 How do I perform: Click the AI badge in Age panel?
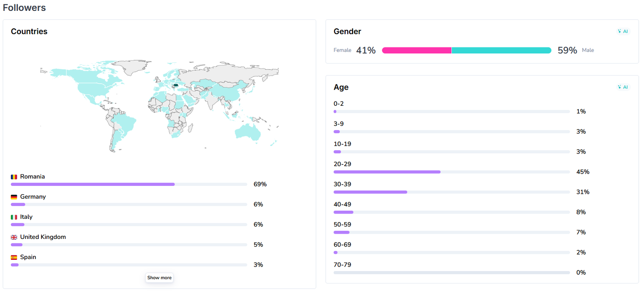coord(623,87)
